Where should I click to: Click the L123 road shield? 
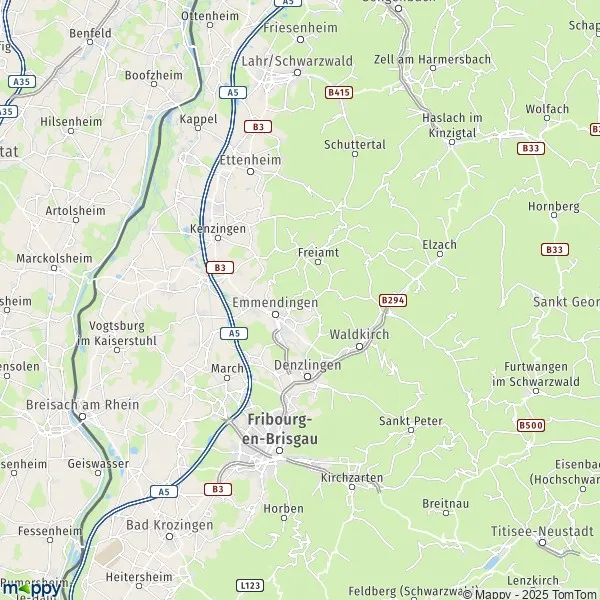tap(250, 585)
